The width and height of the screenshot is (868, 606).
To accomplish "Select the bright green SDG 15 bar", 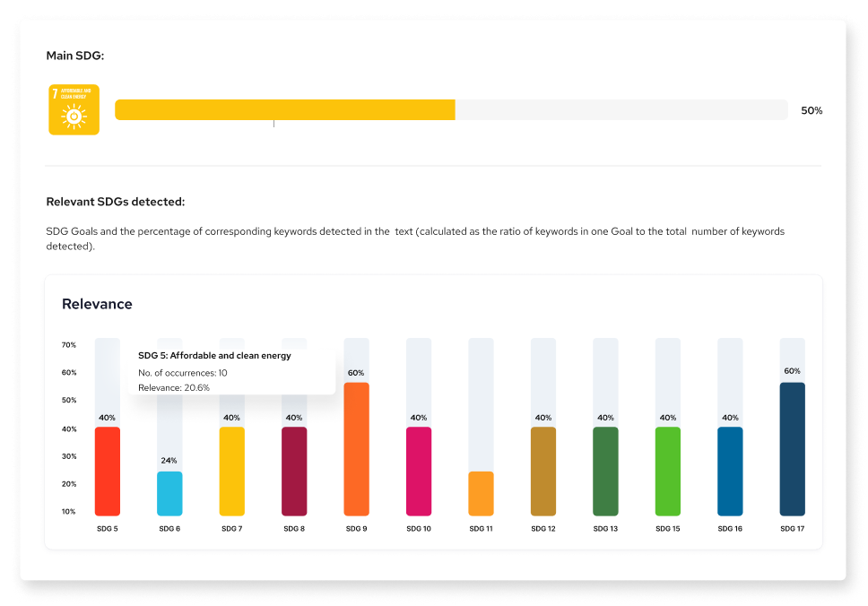I will [668, 471].
